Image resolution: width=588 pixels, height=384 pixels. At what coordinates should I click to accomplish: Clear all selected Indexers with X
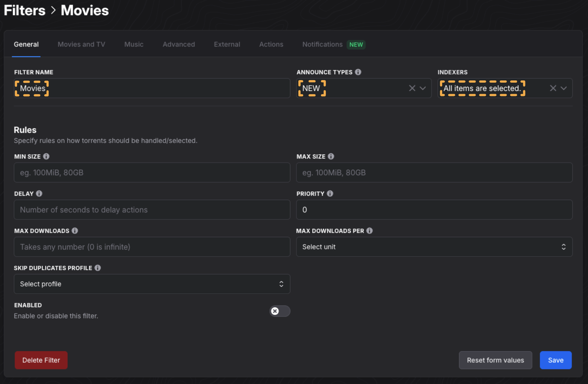pyautogui.click(x=553, y=88)
